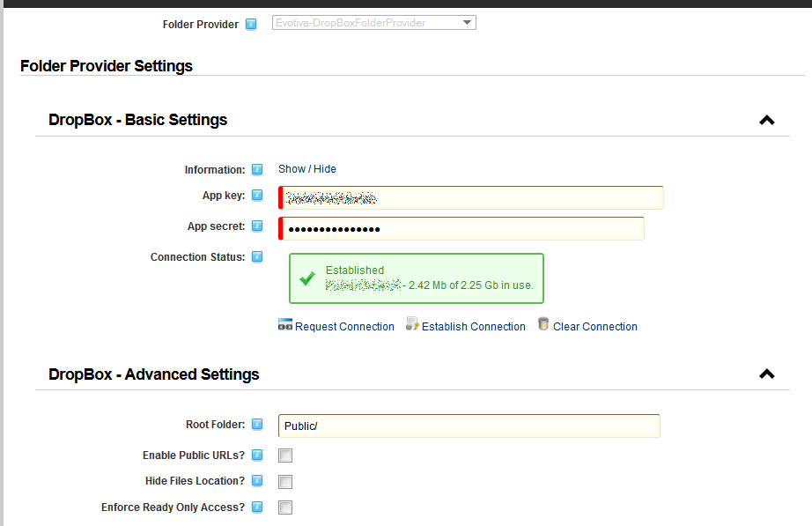Click the Information label

click(215, 169)
